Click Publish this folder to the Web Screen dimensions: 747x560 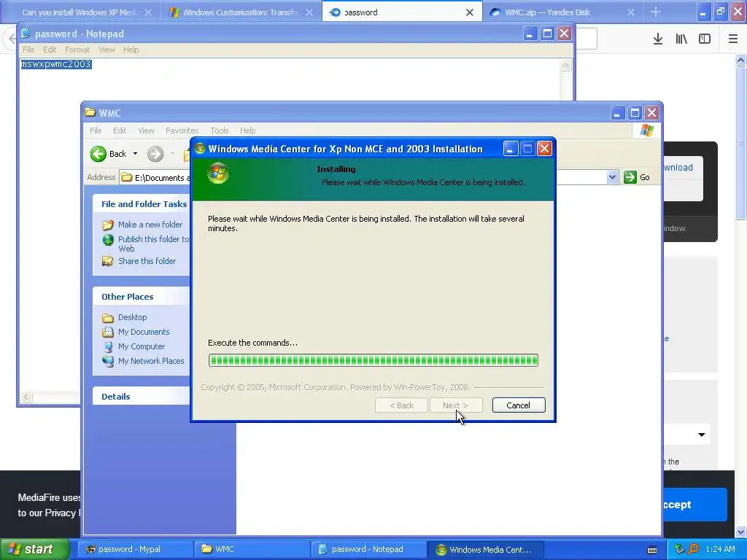point(153,244)
